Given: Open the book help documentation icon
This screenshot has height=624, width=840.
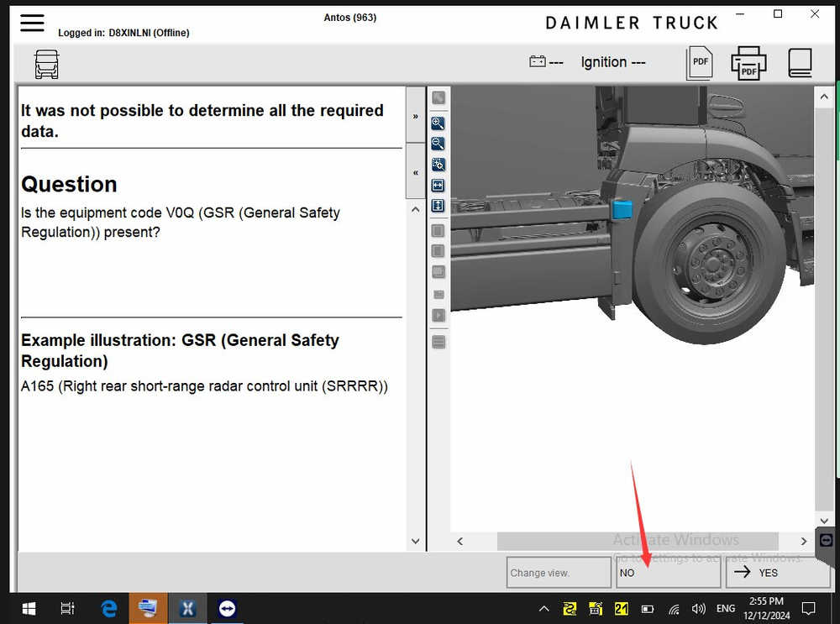Looking at the screenshot, I should pyautogui.click(x=800, y=63).
